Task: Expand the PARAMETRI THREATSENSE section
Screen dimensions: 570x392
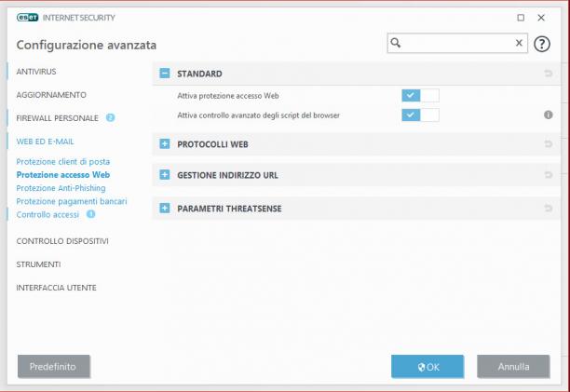Action: [165, 209]
